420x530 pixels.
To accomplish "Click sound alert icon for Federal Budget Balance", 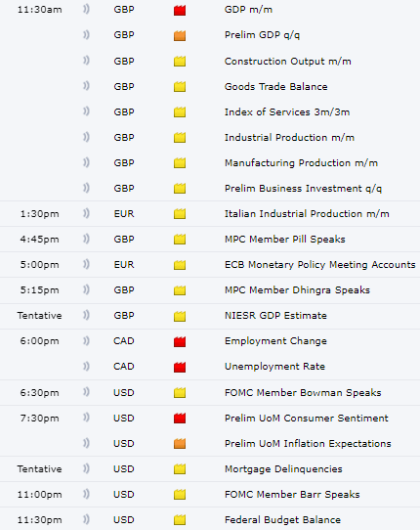I will click(86, 519).
